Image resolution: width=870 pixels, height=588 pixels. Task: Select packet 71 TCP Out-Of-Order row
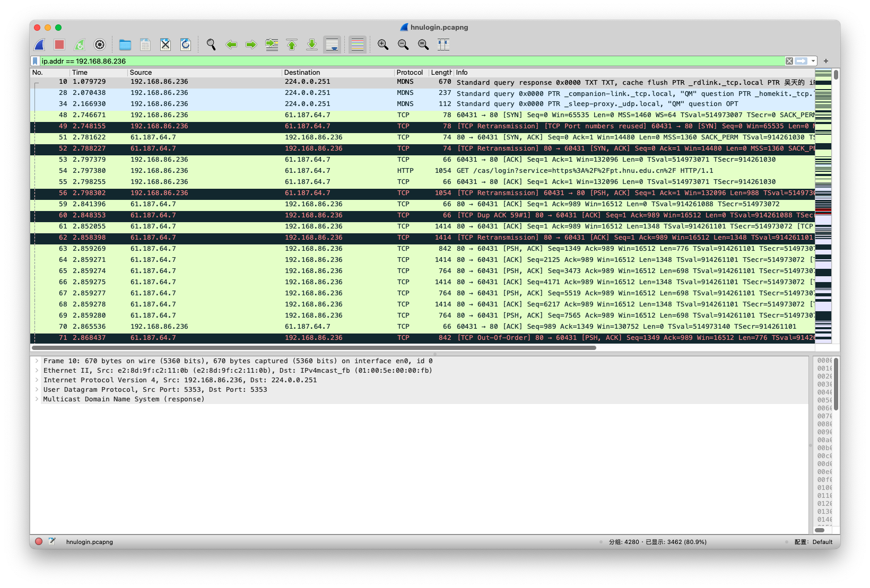tap(422, 338)
